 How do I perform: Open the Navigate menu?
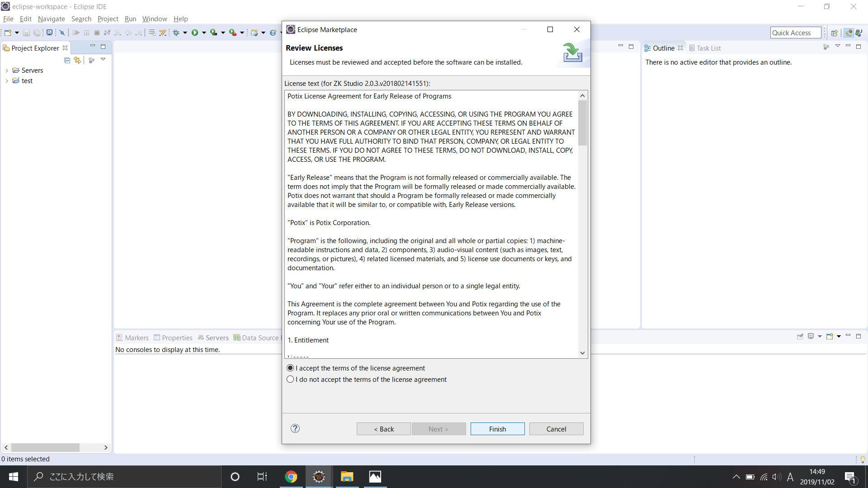point(51,19)
